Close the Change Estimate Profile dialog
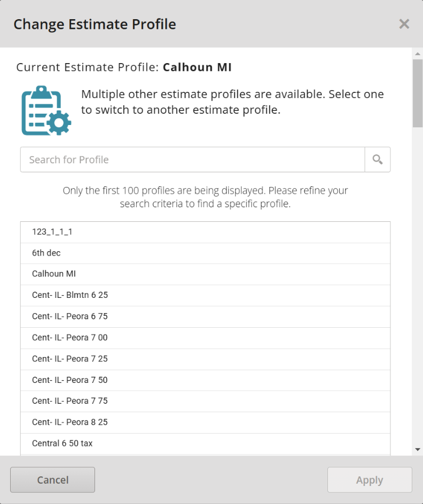Screen dimensions: 423x504 [404, 24]
